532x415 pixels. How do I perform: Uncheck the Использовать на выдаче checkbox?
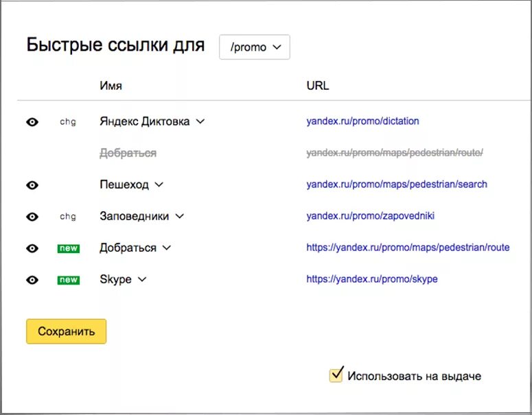pyautogui.click(x=336, y=375)
